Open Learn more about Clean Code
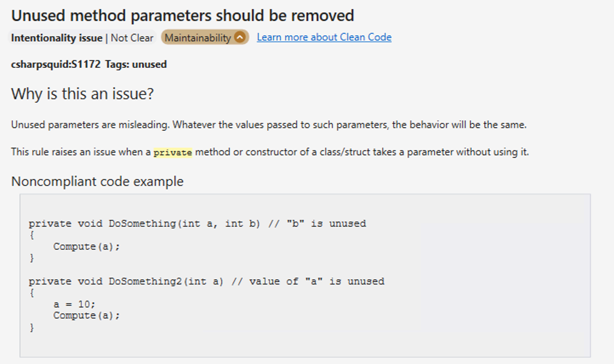614x364 pixels. pos(324,37)
